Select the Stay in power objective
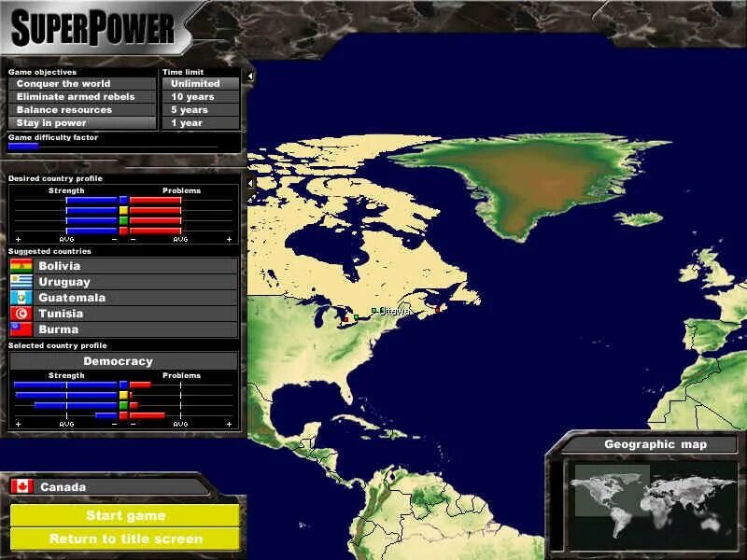Screen dimensions: 747x560 click(x=82, y=123)
